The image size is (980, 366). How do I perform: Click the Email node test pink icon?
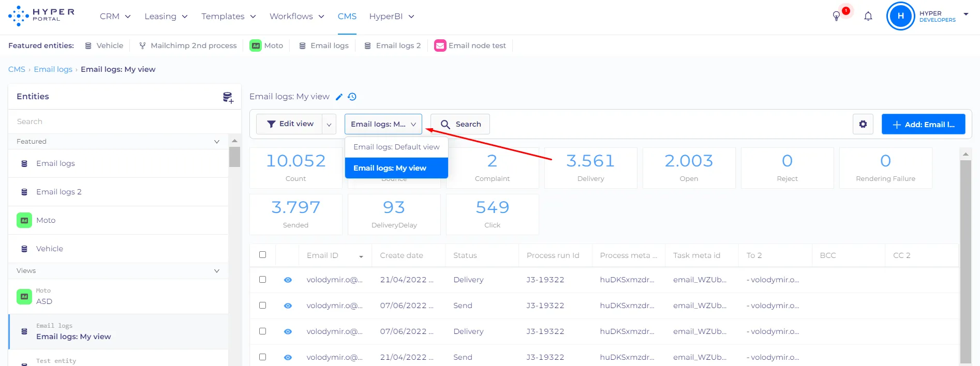coord(440,45)
